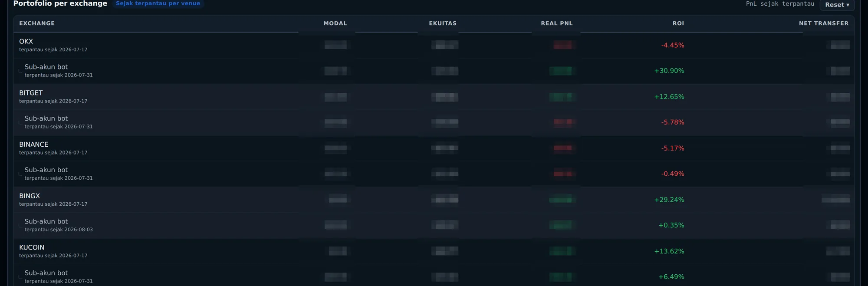Viewport: 868px width, 286px height.
Task: Click Sub-akun bot under KUCOIN
Action: click(x=46, y=273)
